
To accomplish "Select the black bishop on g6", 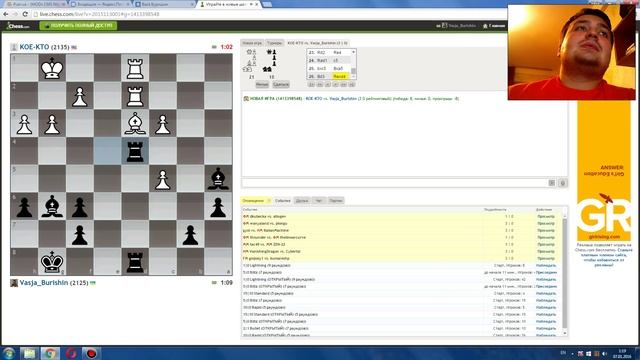I will [x=52, y=207].
